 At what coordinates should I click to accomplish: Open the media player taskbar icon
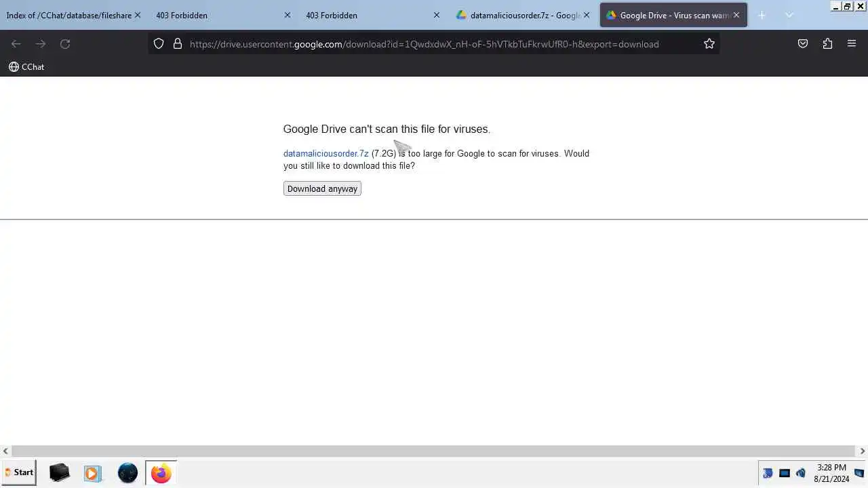coord(92,472)
